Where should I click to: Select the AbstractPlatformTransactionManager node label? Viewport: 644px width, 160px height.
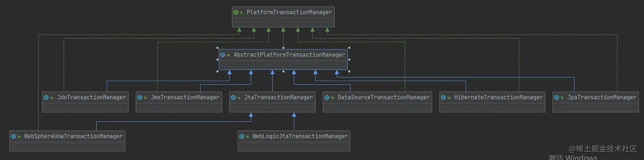[289, 55]
